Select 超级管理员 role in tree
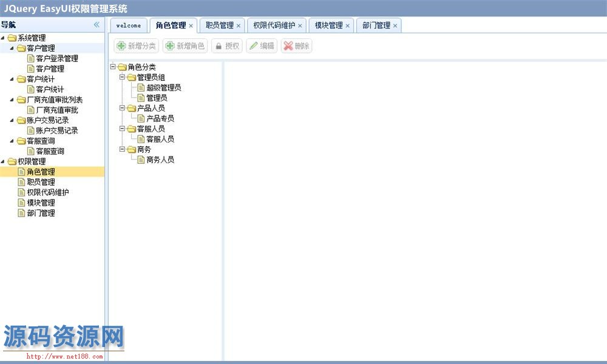 coord(163,87)
